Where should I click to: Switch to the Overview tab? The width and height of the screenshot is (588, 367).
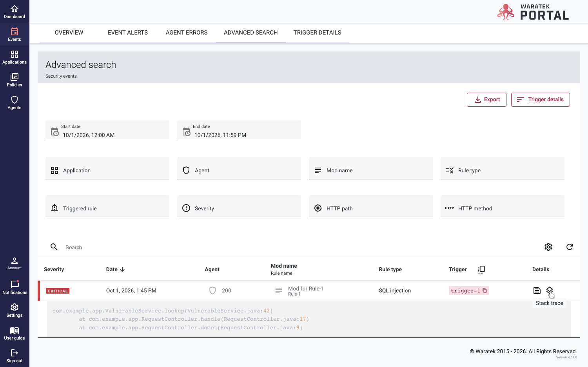pyautogui.click(x=69, y=33)
